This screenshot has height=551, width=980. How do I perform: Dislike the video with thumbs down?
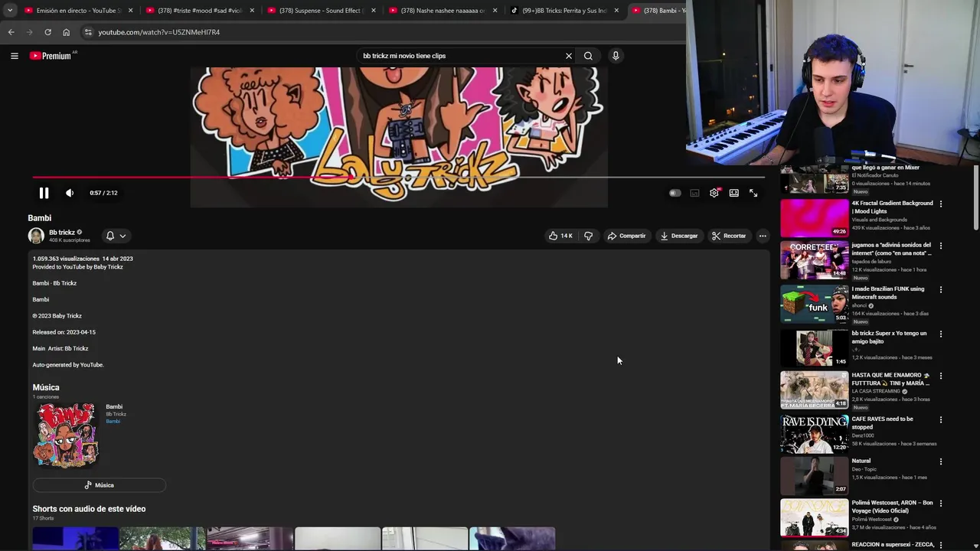click(588, 236)
